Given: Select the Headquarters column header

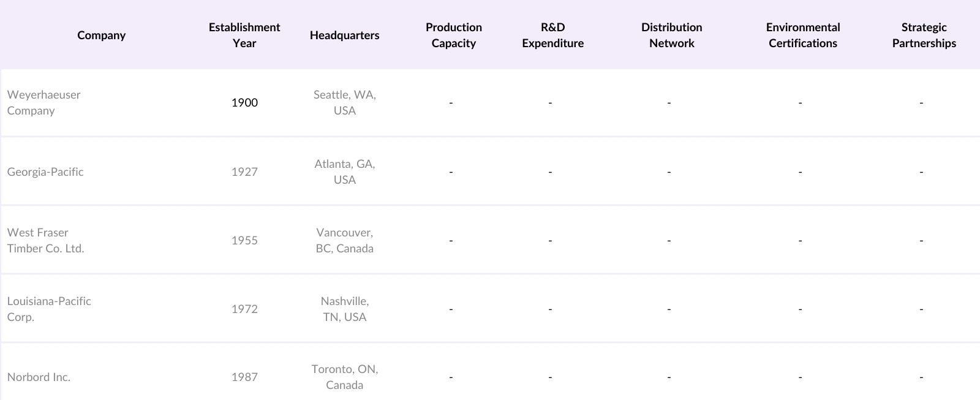Looking at the screenshot, I should click(344, 36).
